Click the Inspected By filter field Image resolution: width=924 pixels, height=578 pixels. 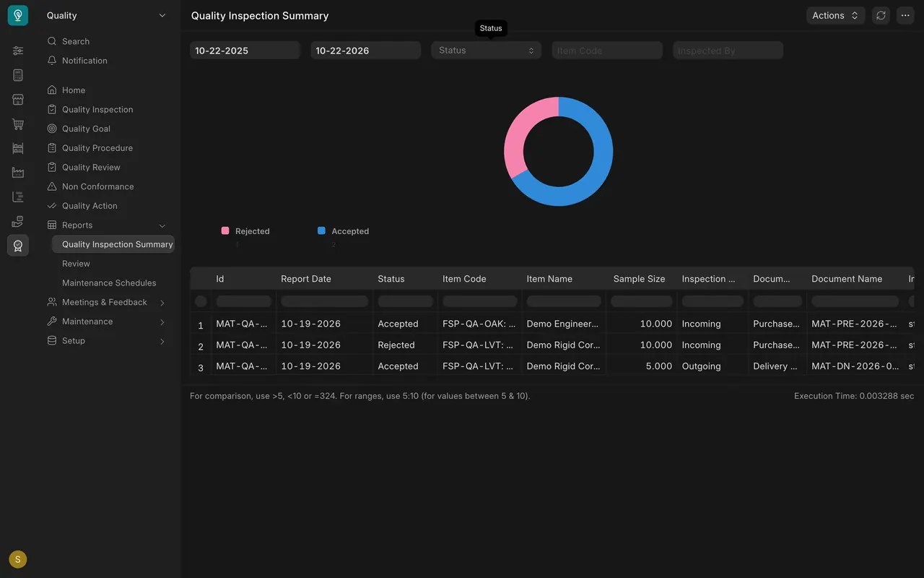[728, 51]
